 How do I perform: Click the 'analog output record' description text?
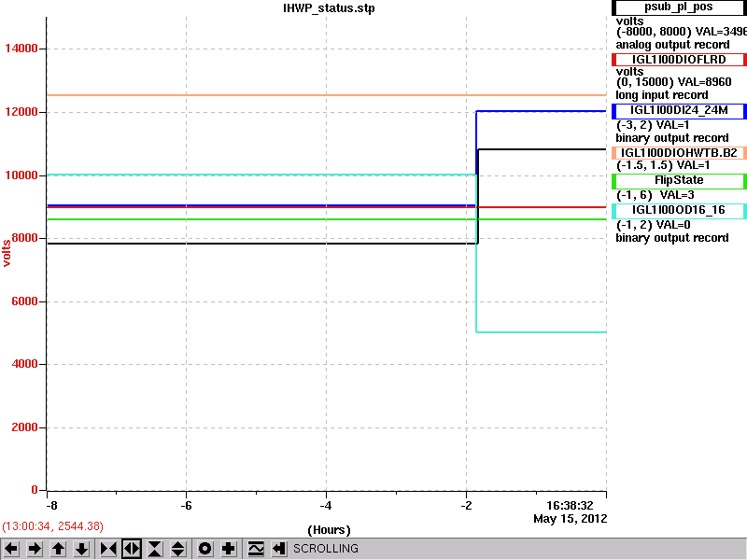tap(672, 45)
